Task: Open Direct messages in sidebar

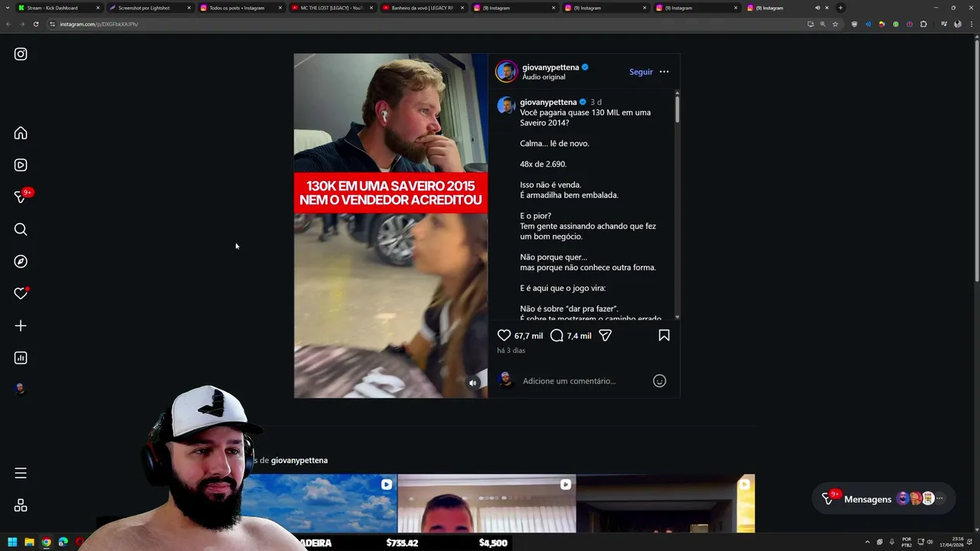Action: (x=21, y=197)
